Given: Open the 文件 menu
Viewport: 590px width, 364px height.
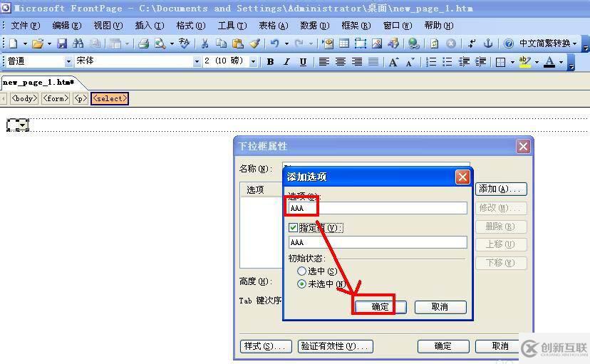Looking at the screenshot, I should (x=25, y=26).
